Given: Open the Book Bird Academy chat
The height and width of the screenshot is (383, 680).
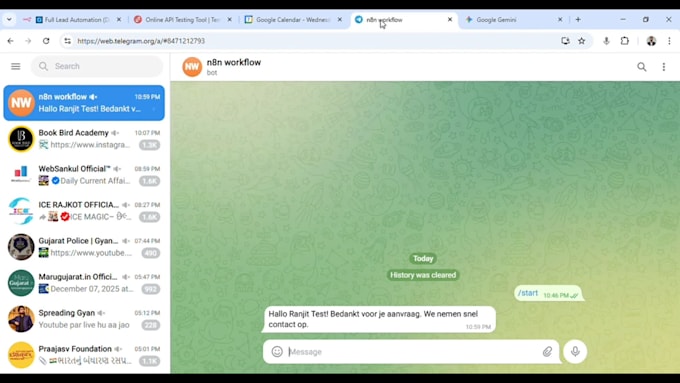Looking at the screenshot, I should pyautogui.click(x=84, y=139).
